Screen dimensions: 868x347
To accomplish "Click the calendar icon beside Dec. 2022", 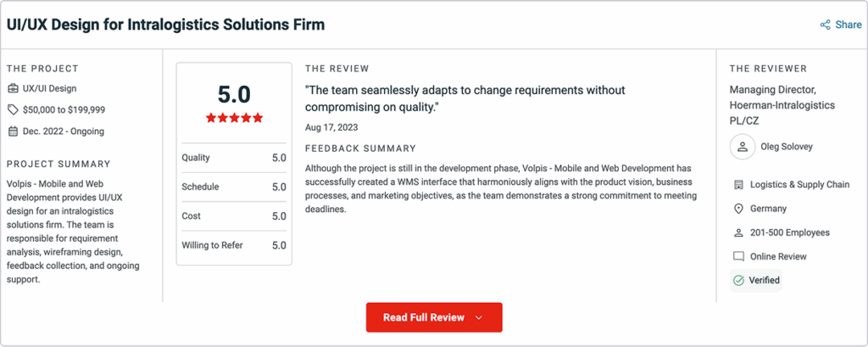I will point(13,132).
